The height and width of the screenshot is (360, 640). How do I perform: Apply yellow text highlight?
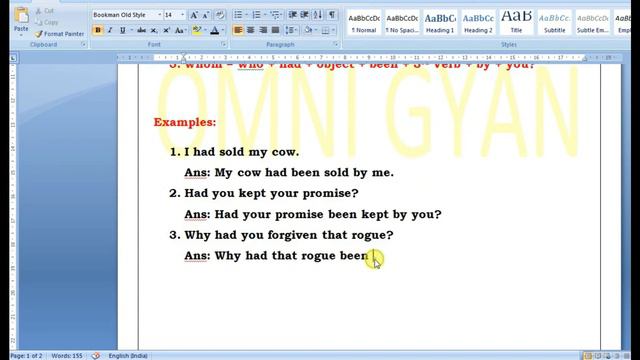pos(197,30)
